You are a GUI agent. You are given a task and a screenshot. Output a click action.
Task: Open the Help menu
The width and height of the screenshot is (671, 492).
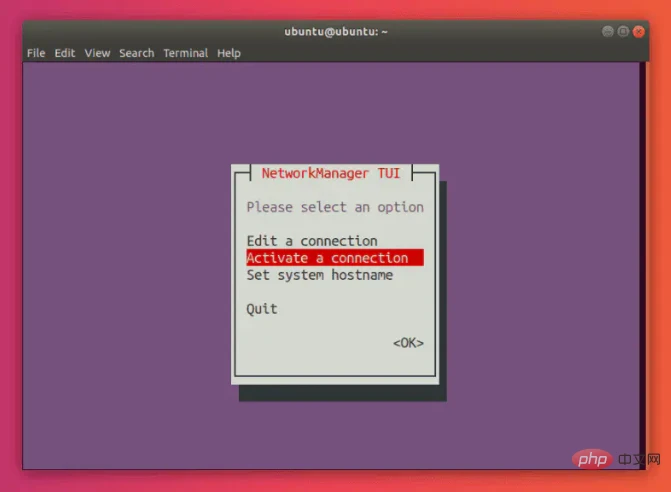pos(229,53)
